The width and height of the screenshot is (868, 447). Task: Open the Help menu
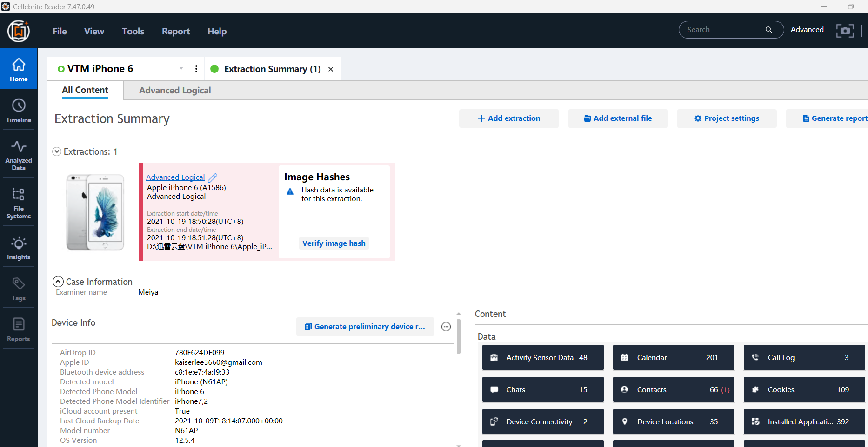pos(217,31)
